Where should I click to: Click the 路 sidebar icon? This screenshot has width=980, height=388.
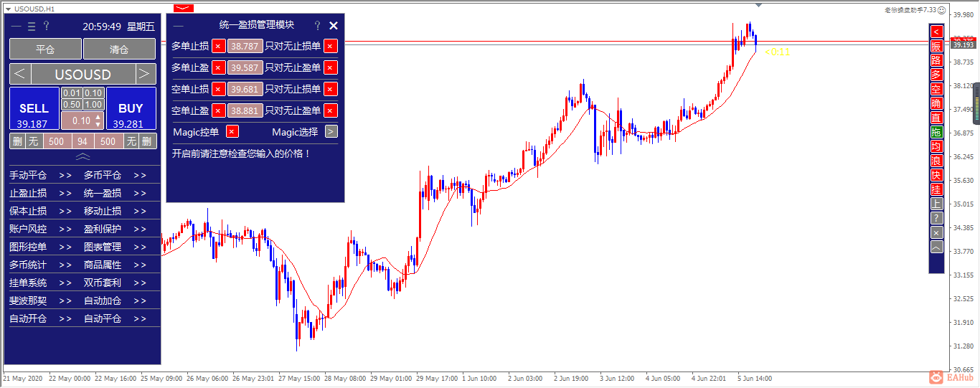(x=936, y=60)
